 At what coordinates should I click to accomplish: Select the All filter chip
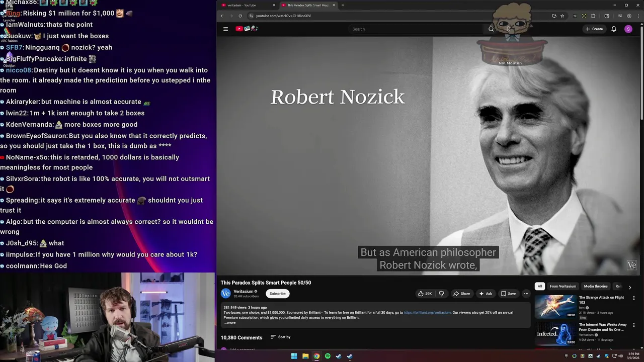point(539,286)
